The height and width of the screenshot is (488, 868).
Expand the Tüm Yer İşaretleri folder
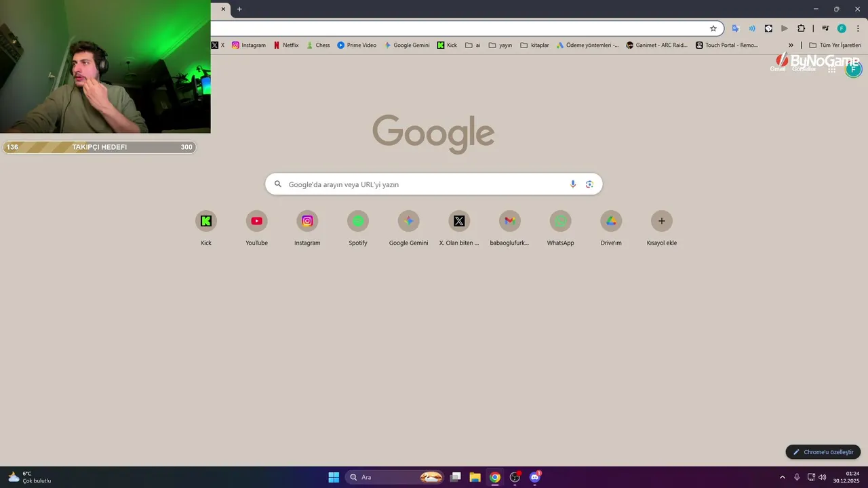tap(835, 45)
